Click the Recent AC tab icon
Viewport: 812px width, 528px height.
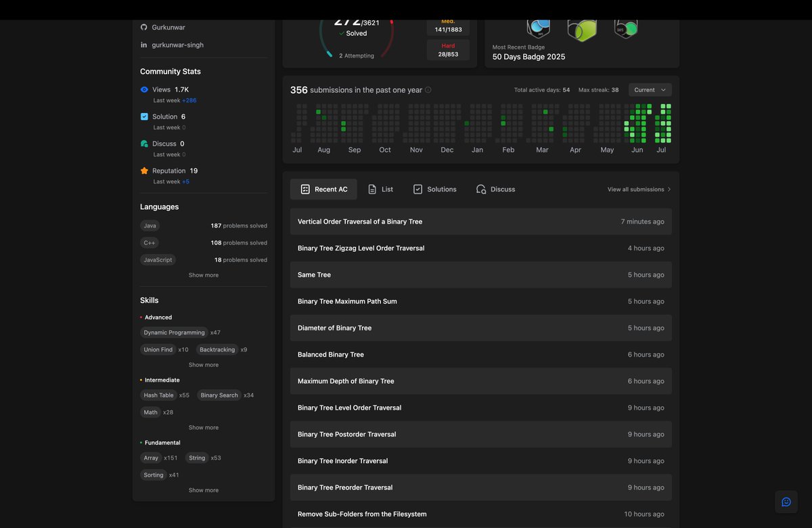(305, 190)
